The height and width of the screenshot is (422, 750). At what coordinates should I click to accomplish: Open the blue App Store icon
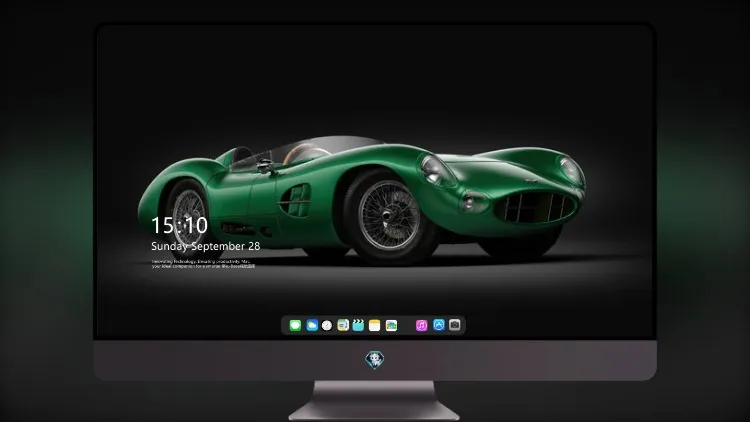point(439,325)
